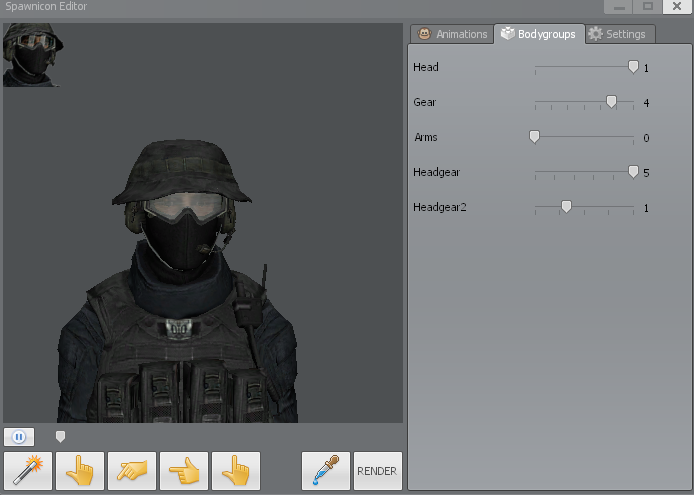The image size is (694, 495).
Task: Pause the model animation playback
Action: (19, 436)
